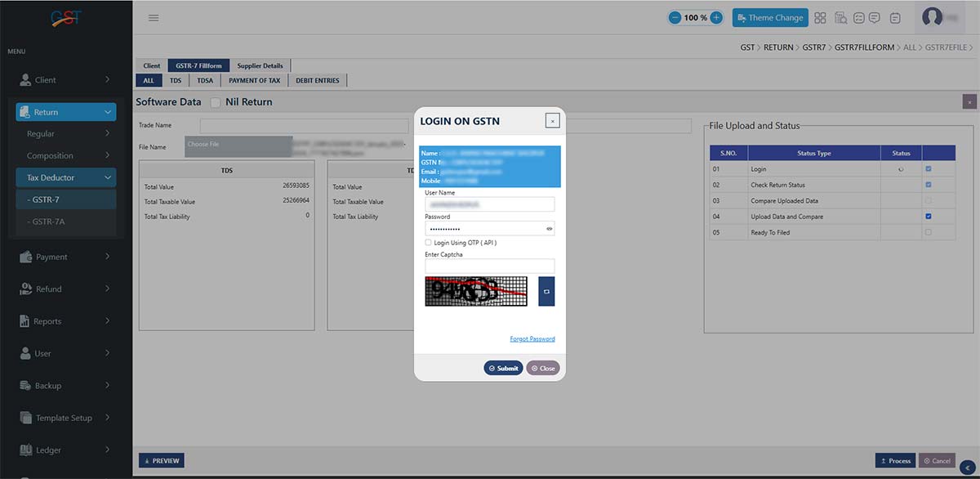Toggle the Ready To Filed checkbox
The width and height of the screenshot is (980, 479).
[928, 232]
